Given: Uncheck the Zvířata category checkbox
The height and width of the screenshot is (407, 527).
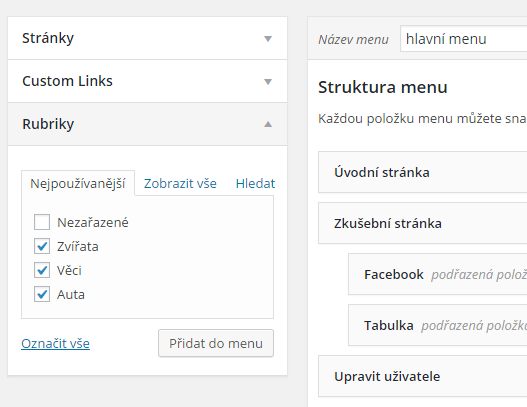Looking at the screenshot, I should coord(42,246).
